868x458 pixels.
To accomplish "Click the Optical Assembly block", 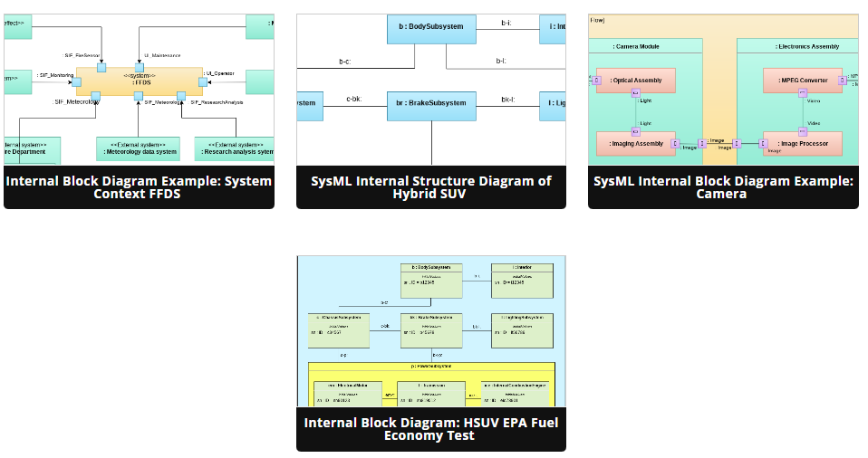I will pyautogui.click(x=635, y=81).
